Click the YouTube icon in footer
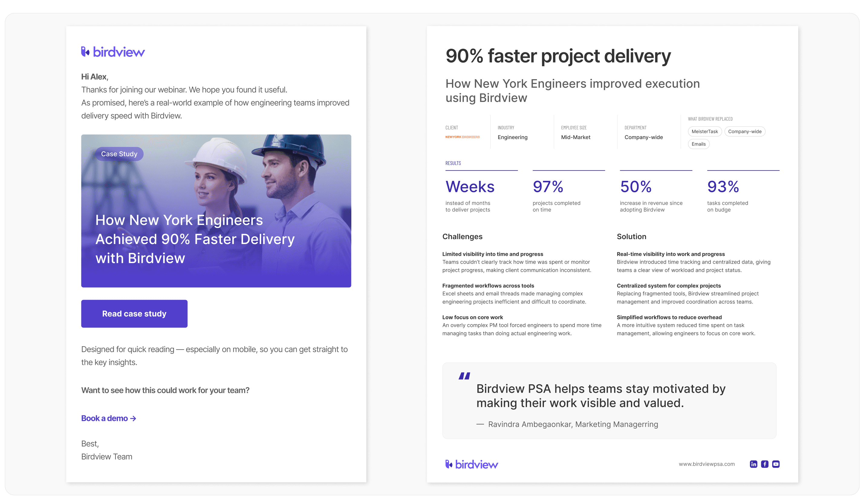 775,464
